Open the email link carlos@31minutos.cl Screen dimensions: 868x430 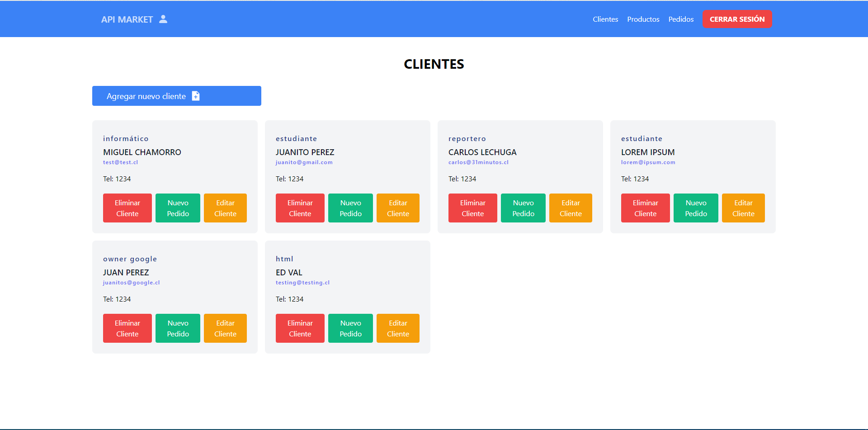pyautogui.click(x=478, y=162)
